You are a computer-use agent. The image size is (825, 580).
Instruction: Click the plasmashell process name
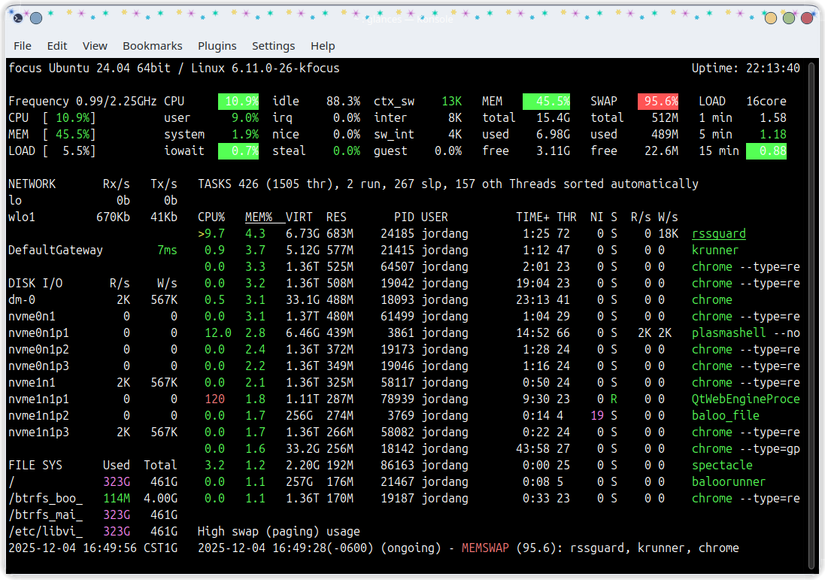[x=730, y=332]
